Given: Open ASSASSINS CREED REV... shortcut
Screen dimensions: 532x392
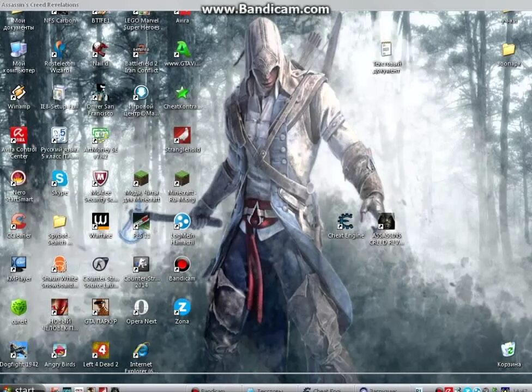Looking at the screenshot, I should pyautogui.click(x=386, y=222).
